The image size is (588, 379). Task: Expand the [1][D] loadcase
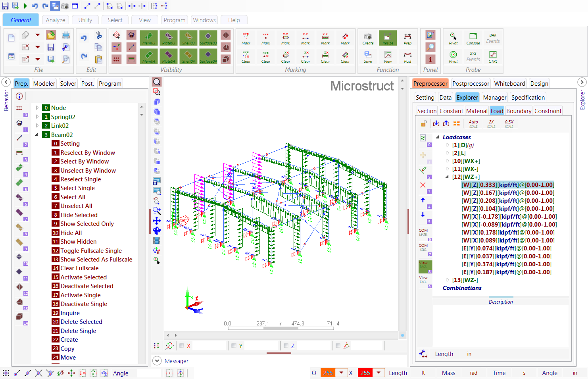tap(448, 145)
